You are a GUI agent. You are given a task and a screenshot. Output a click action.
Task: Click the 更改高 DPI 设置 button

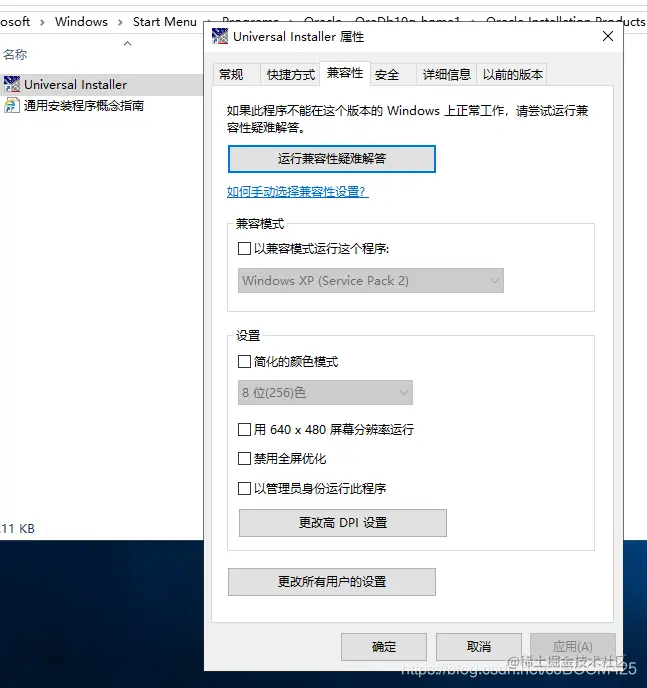point(343,523)
